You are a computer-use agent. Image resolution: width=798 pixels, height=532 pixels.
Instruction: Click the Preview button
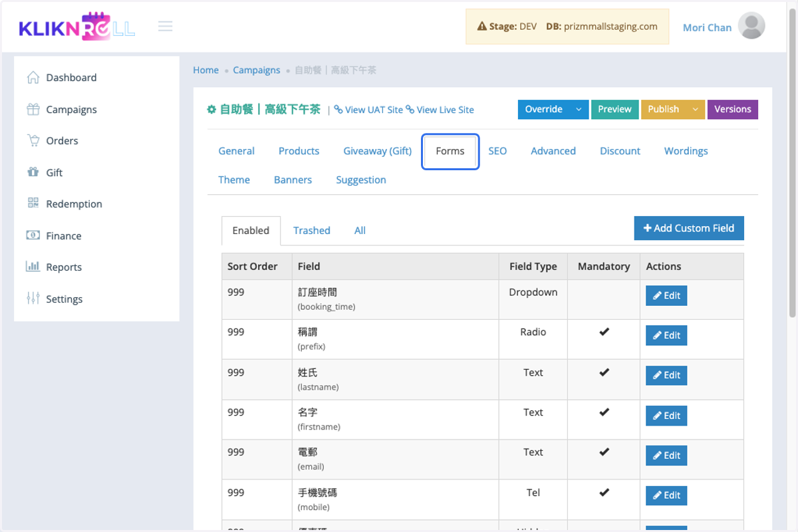coord(614,110)
